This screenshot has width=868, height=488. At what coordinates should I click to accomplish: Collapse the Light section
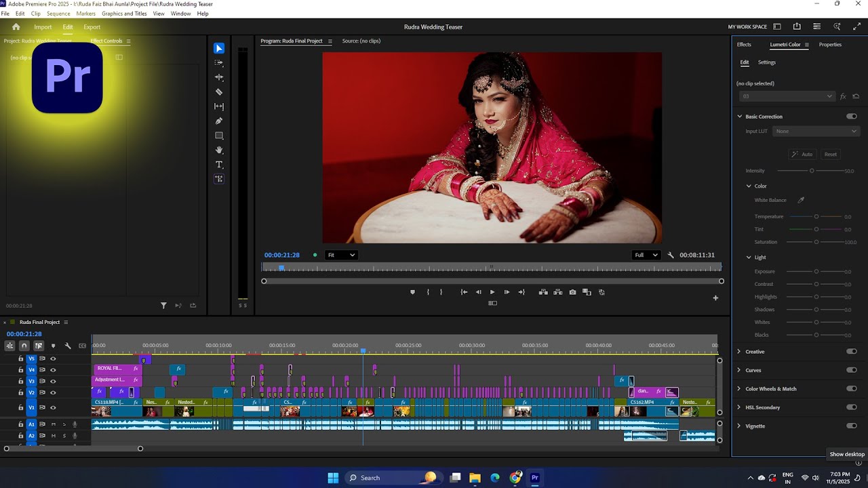[749, 258]
